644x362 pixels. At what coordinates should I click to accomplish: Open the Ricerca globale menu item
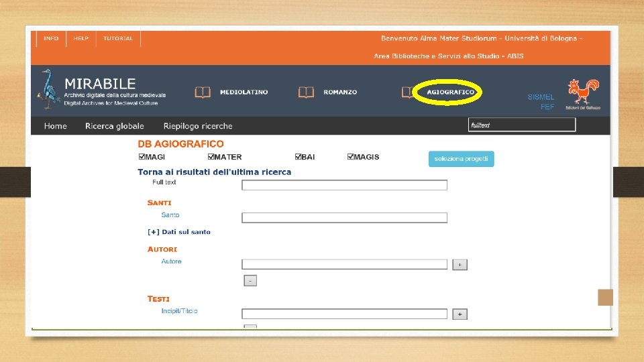(115, 126)
